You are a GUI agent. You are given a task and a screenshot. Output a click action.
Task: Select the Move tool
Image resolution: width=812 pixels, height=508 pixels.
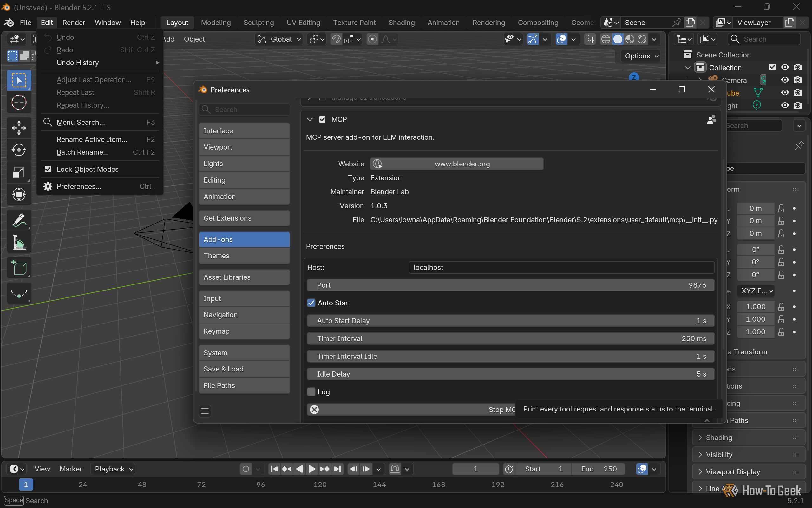click(x=19, y=128)
